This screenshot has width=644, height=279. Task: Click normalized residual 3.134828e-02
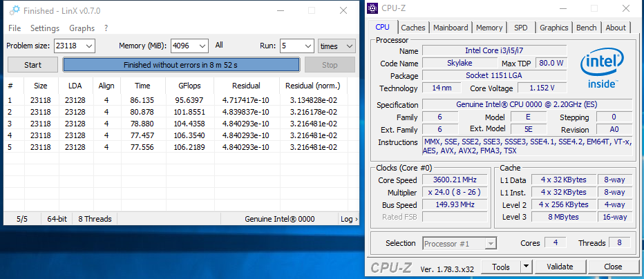click(314, 100)
